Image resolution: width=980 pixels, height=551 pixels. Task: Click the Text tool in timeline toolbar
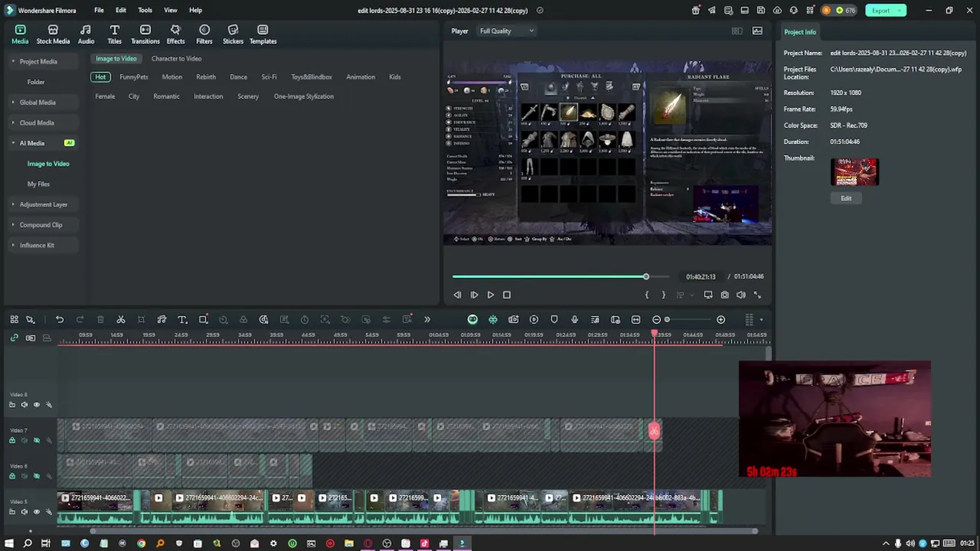coord(182,319)
